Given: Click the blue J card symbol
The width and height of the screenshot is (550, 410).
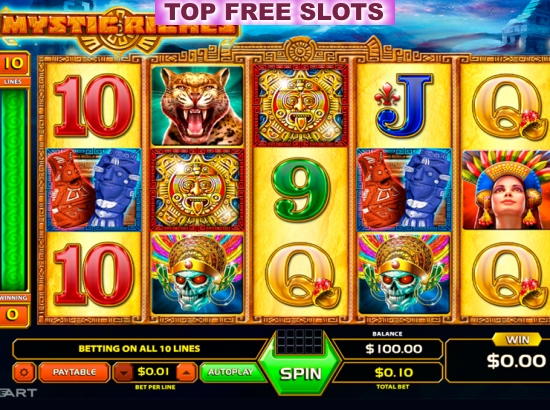Looking at the screenshot, I should [x=404, y=106].
